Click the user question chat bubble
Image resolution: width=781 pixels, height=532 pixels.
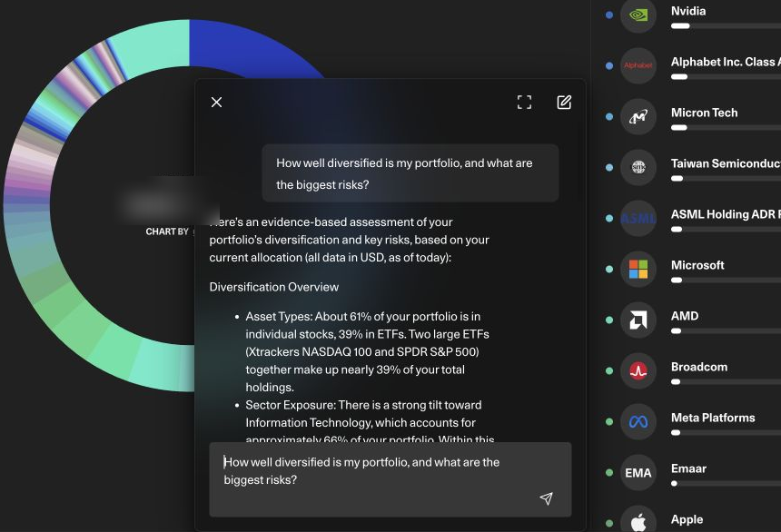[x=410, y=173]
